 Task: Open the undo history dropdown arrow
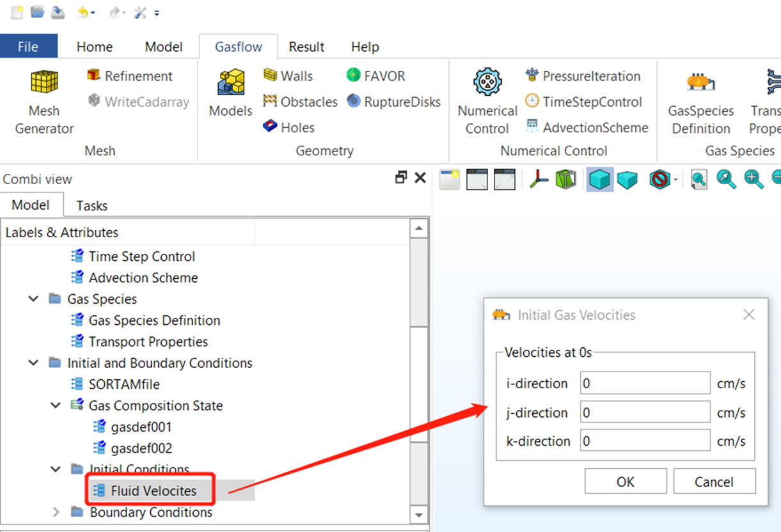(93, 13)
